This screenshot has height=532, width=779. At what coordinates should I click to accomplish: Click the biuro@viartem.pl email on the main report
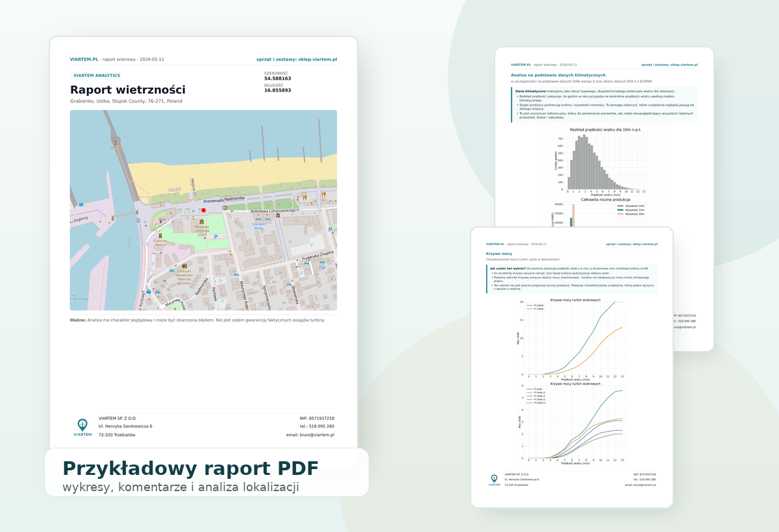pos(310,435)
